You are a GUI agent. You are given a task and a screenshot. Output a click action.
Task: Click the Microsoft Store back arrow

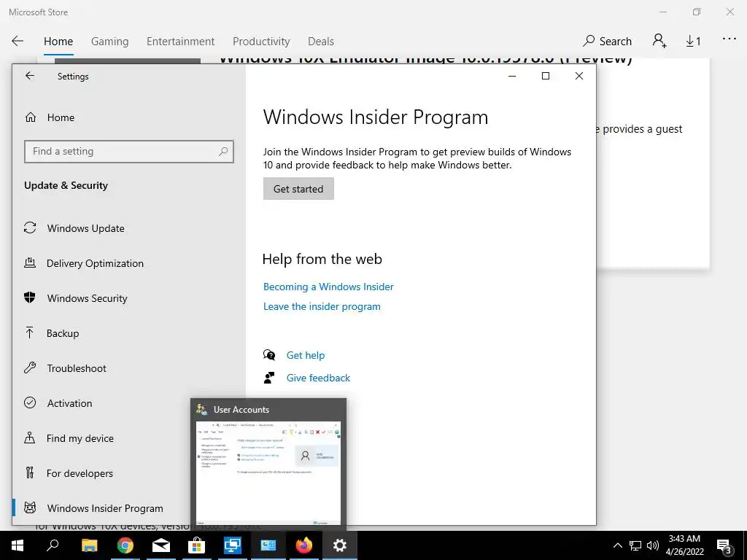[x=18, y=41]
